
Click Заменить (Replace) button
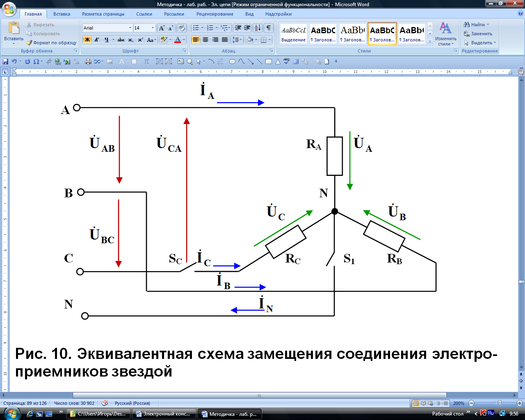pos(478,34)
